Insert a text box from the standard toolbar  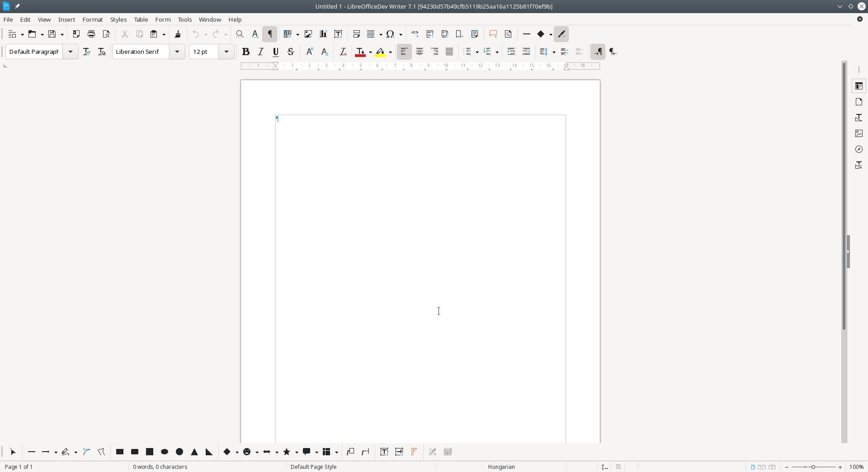click(338, 34)
